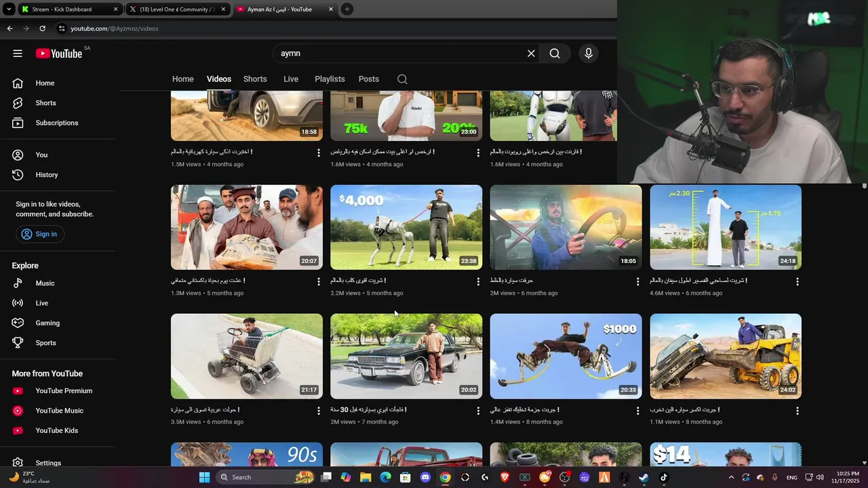Image resolution: width=868 pixels, height=488 pixels.
Task: Go back in browser history
Action: (9, 28)
